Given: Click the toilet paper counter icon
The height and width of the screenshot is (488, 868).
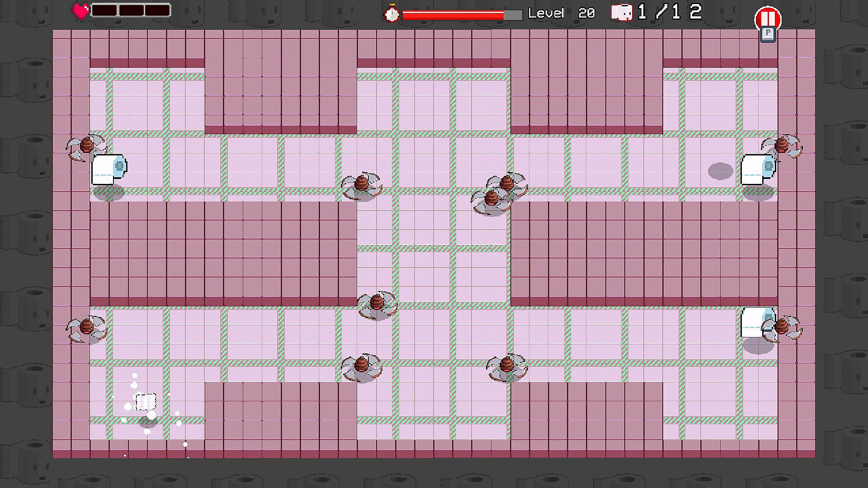Looking at the screenshot, I should [x=621, y=13].
